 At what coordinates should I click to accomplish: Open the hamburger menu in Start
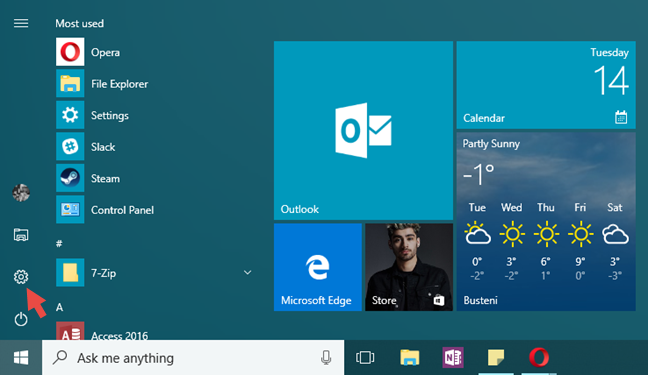[21, 24]
